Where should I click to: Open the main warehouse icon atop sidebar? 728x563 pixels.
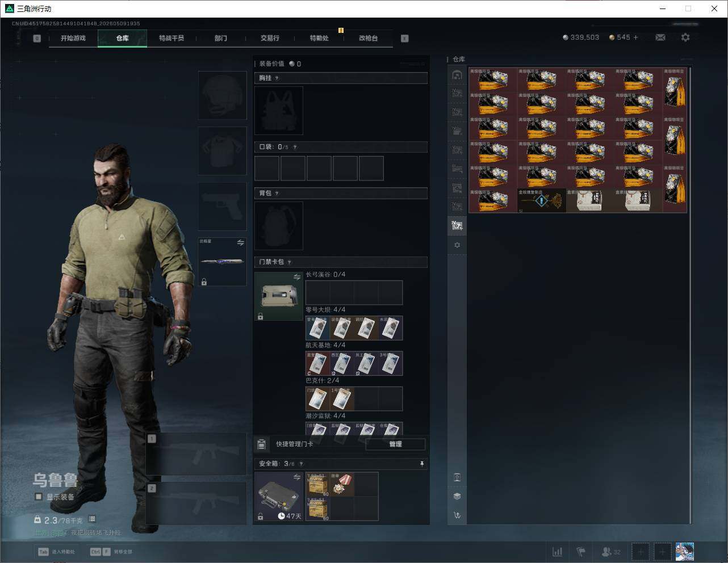[x=457, y=75]
